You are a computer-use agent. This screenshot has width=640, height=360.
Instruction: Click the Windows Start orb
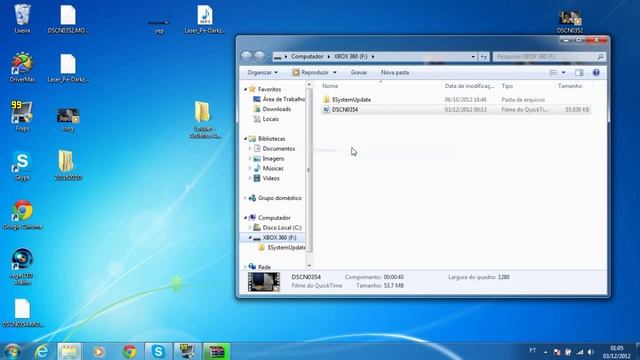12,351
